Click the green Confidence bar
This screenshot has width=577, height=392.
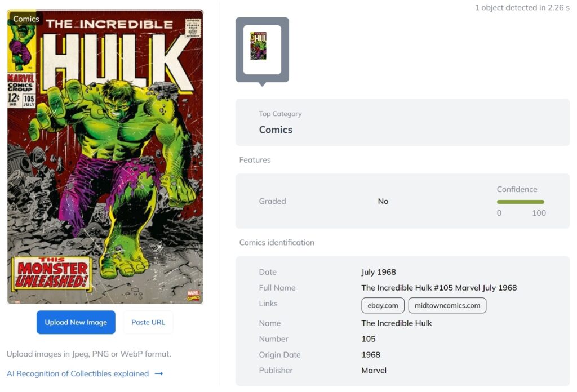pyautogui.click(x=520, y=202)
